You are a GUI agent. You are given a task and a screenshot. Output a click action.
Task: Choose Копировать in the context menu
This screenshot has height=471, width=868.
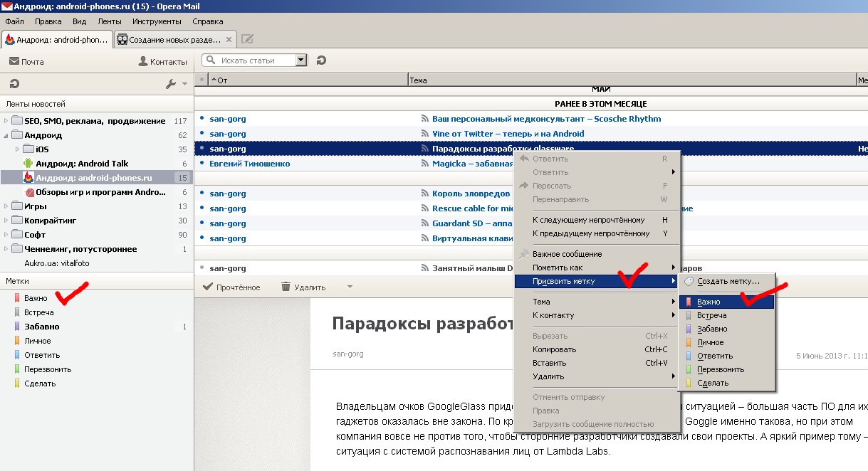click(x=597, y=349)
